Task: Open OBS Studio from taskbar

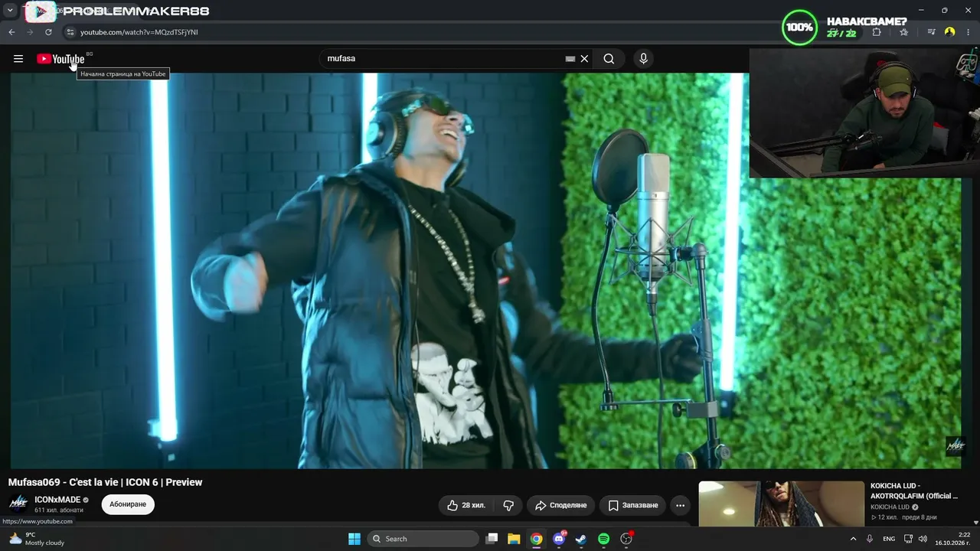Action: (626, 539)
